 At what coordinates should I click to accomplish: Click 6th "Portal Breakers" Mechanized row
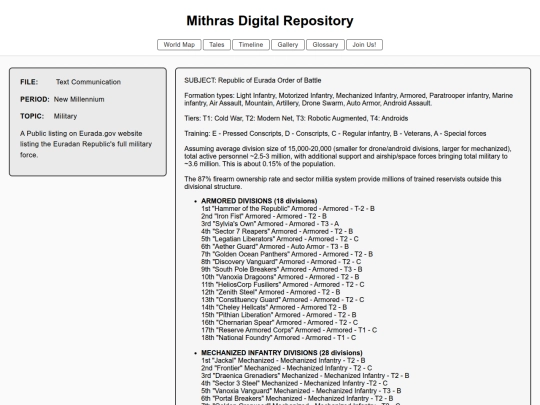coord(297,398)
